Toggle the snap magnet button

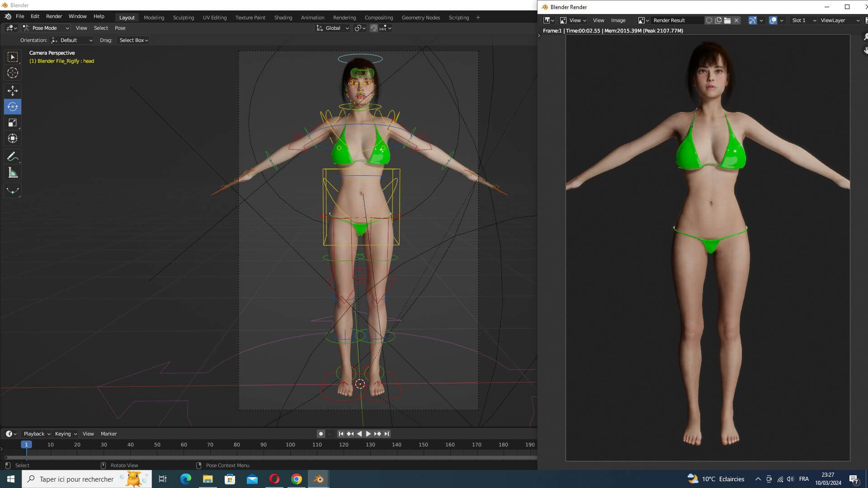point(373,28)
